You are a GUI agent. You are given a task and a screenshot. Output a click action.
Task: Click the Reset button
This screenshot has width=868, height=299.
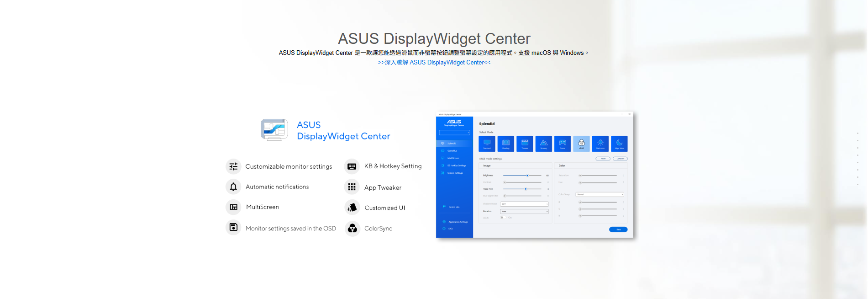[603, 159]
